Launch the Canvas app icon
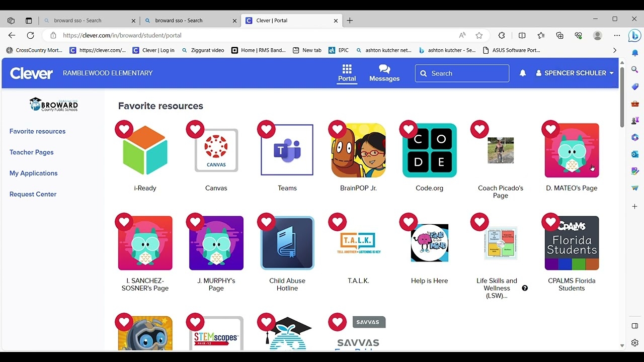Image resolution: width=644 pixels, height=362 pixels. [x=216, y=150]
